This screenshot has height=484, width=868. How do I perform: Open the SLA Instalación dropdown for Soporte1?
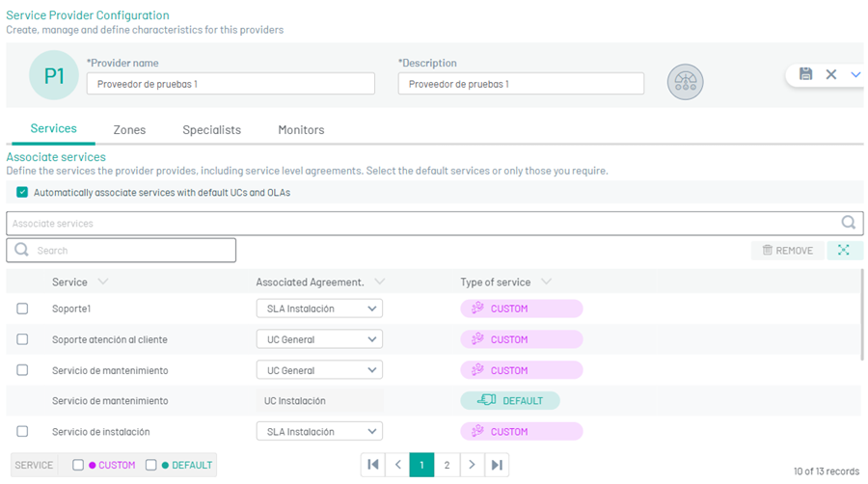point(319,309)
